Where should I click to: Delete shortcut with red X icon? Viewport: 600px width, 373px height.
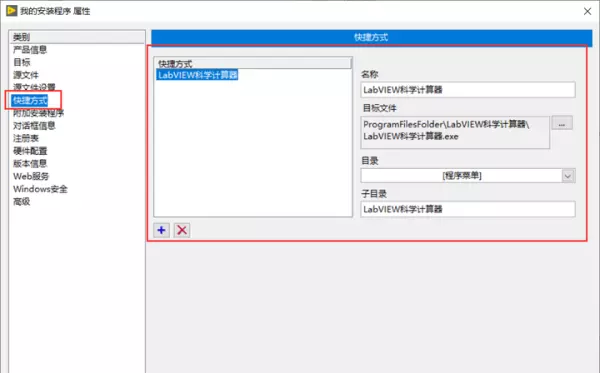point(182,230)
